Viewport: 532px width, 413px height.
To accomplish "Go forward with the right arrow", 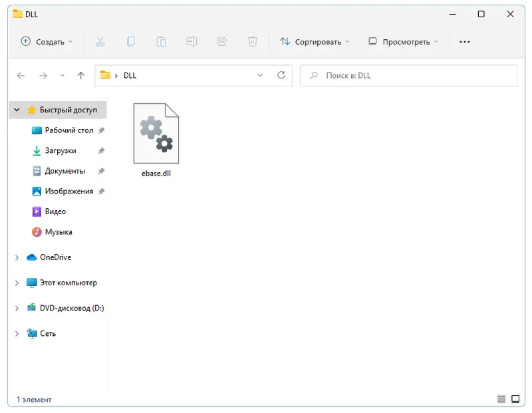I will tap(43, 75).
